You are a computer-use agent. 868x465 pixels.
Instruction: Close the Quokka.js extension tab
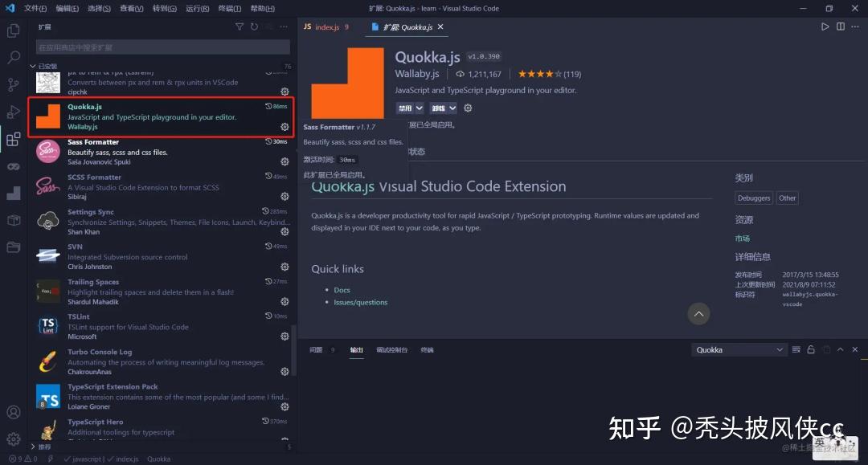[440, 27]
